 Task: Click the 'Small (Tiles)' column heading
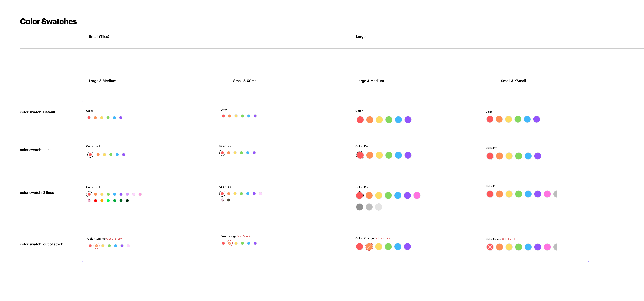click(x=99, y=37)
